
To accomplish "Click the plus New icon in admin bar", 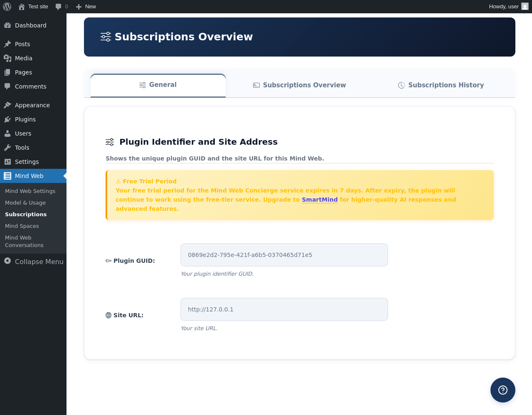I will click(x=79, y=7).
